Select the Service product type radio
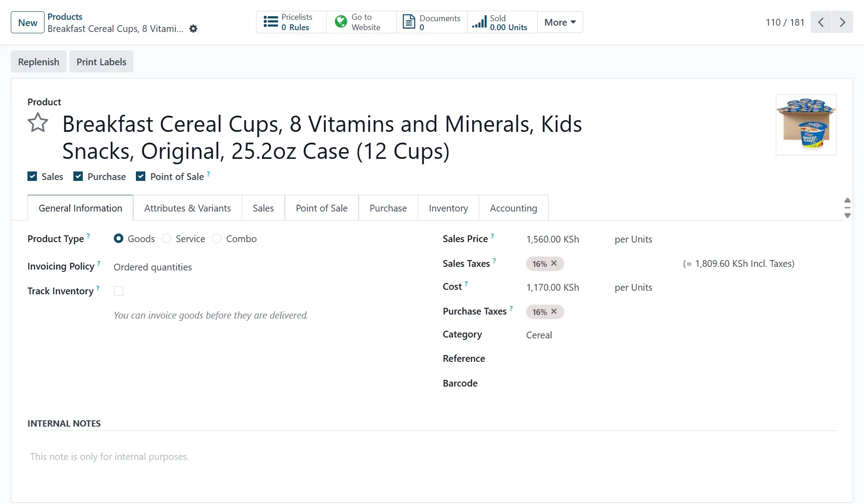 click(166, 238)
